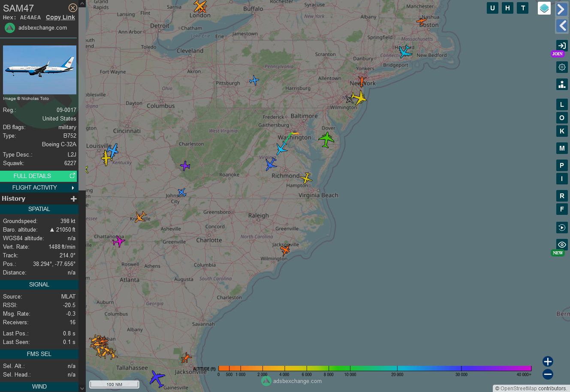Select the large yellow aircraft near New York
This screenshot has width=570, height=392.
(x=359, y=98)
